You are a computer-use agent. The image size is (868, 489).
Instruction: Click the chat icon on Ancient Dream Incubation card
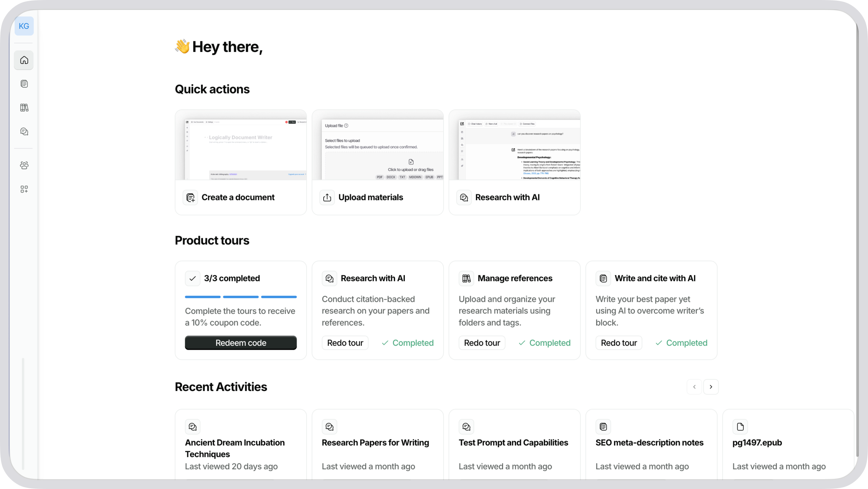pos(193,427)
